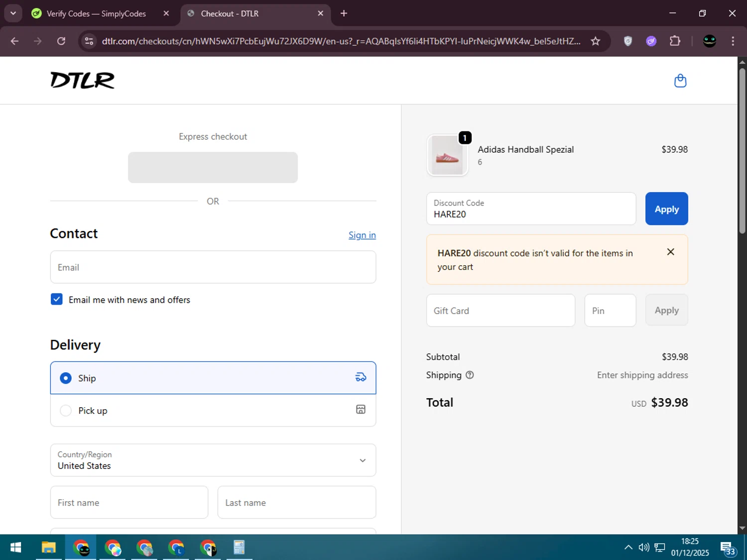Reload the checkout page
The image size is (747, 560).
[x=61, y=41]
